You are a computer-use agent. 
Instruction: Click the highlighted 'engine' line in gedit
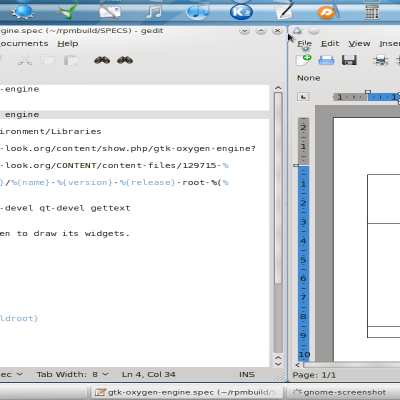click(x=134, y=115)
